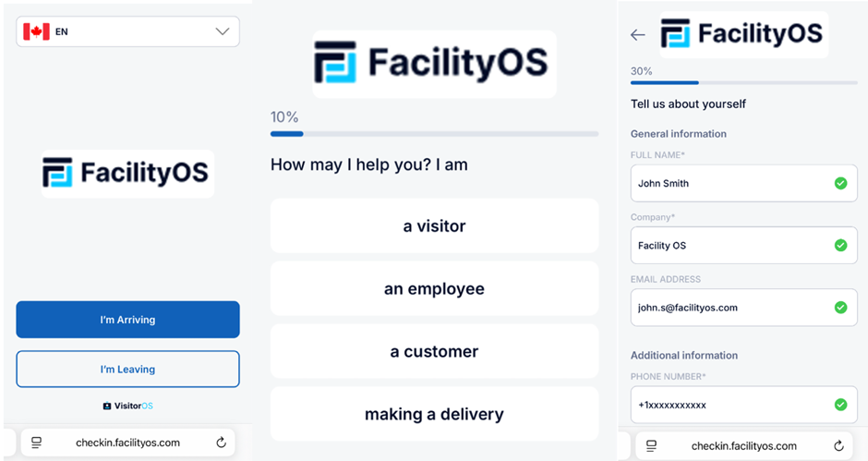Click the green checkmark in Full Name field
Viewport: 868px width, 461px height.
[x=840, y=183]
